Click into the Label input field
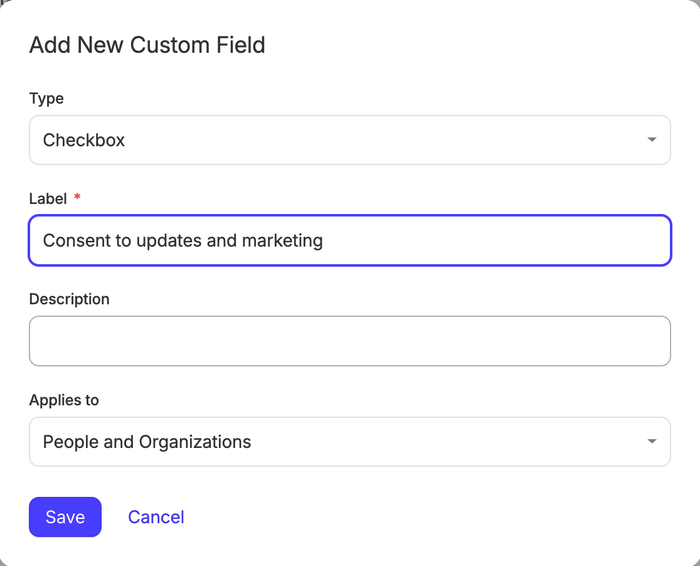This screenshot has height=566, width=700. 350,241
